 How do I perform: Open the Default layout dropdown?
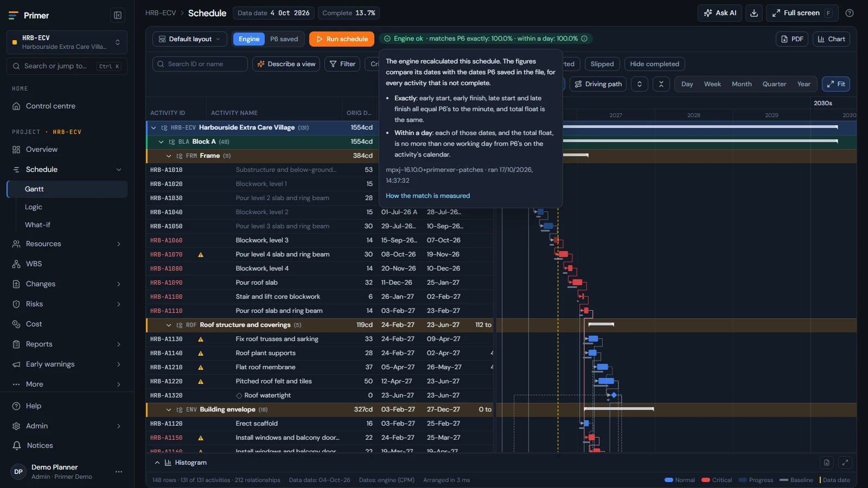(x=189, y=39)
